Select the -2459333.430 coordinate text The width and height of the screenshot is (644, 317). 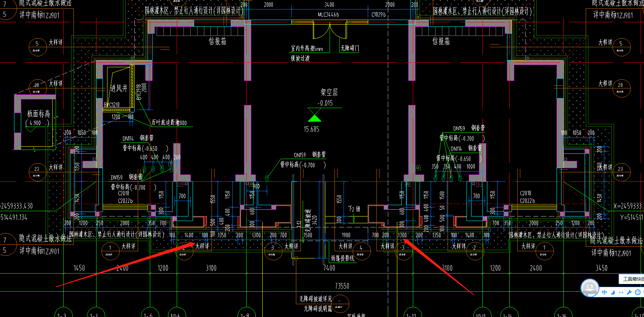point(16,206)
